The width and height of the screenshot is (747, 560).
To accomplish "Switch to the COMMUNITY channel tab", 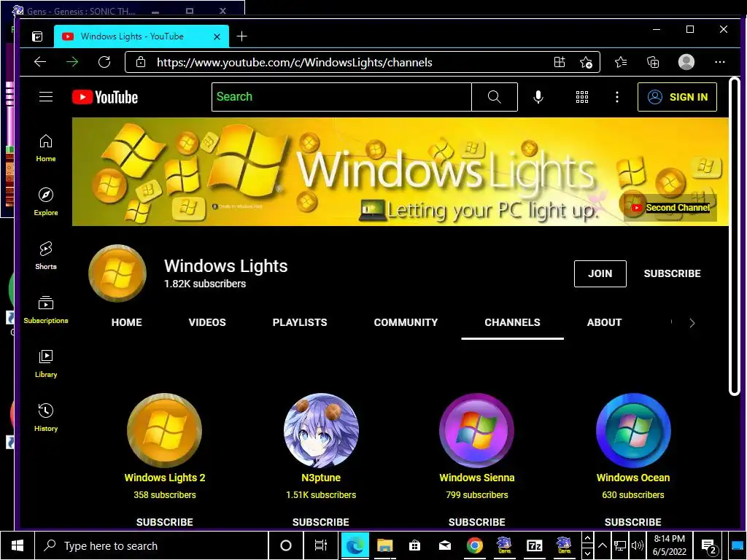I will click(x=406, y=322).
